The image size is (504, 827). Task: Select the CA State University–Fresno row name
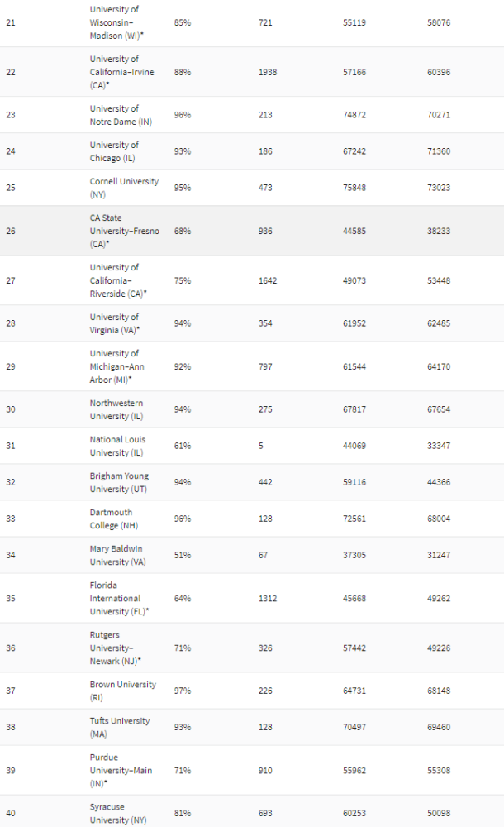tap(125, 231)
